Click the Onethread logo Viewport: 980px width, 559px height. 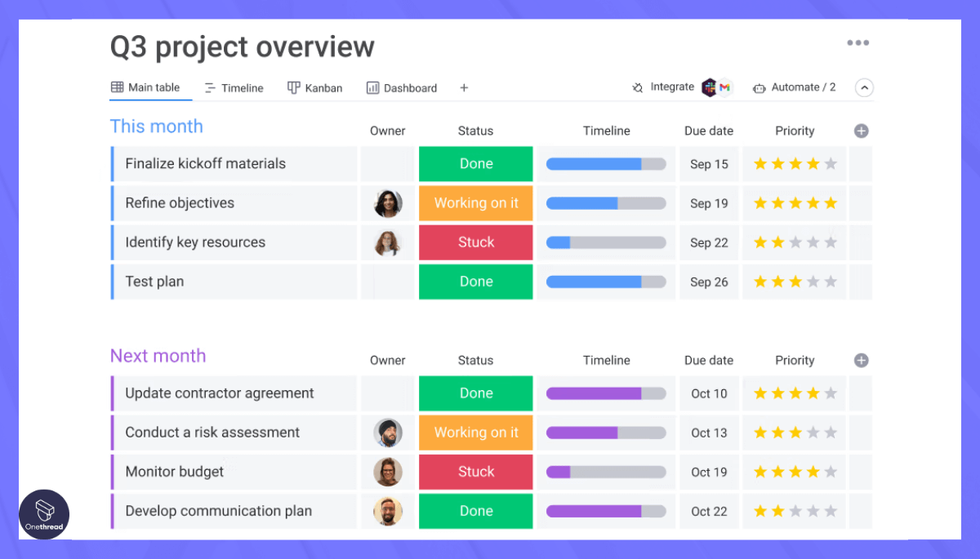coord(44,514)
